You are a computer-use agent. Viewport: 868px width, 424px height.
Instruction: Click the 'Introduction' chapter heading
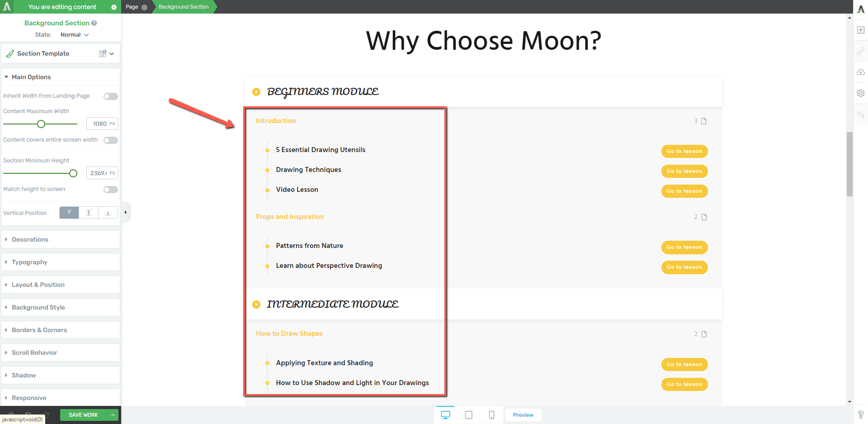276,121
